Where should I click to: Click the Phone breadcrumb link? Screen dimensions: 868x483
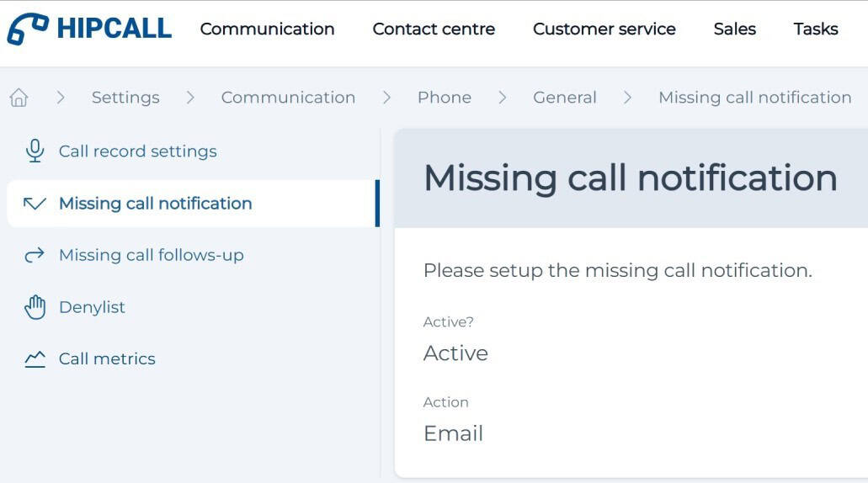(444, 98)
